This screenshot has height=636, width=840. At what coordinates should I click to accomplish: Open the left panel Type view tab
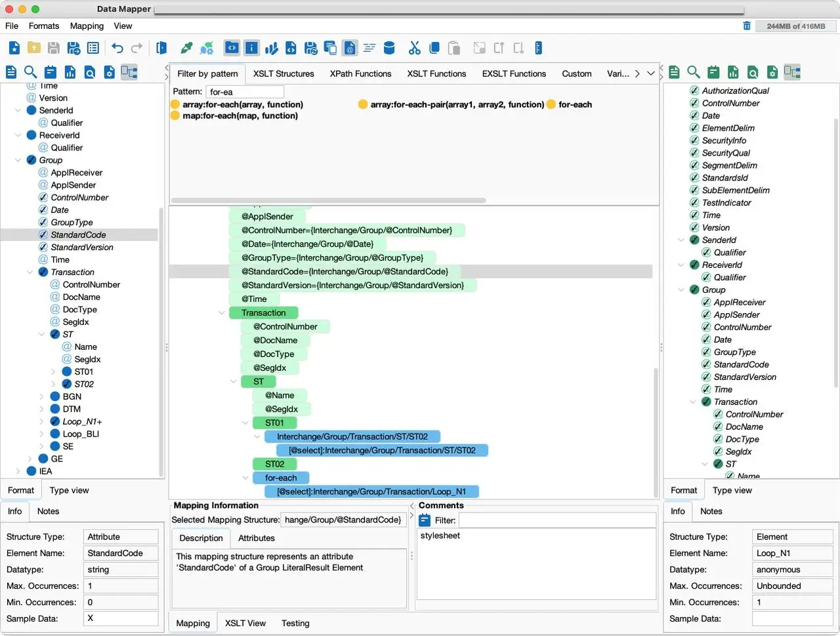tap(69, 490)
